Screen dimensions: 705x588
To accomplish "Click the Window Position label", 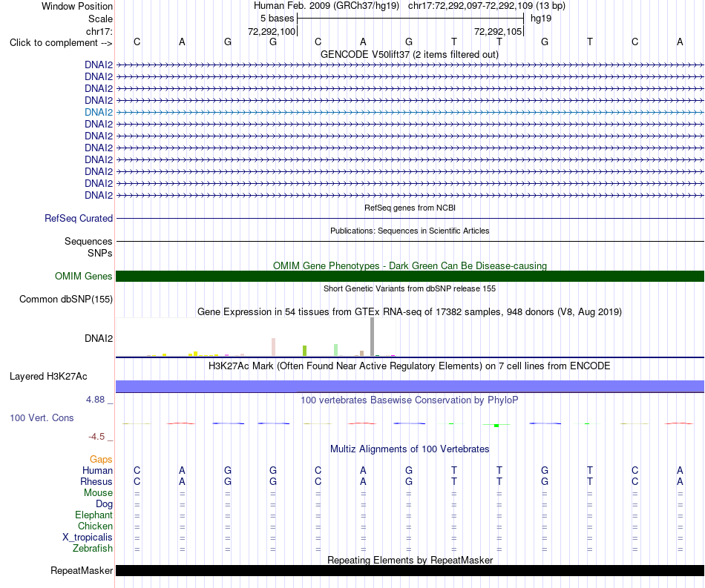I will 77,6.
